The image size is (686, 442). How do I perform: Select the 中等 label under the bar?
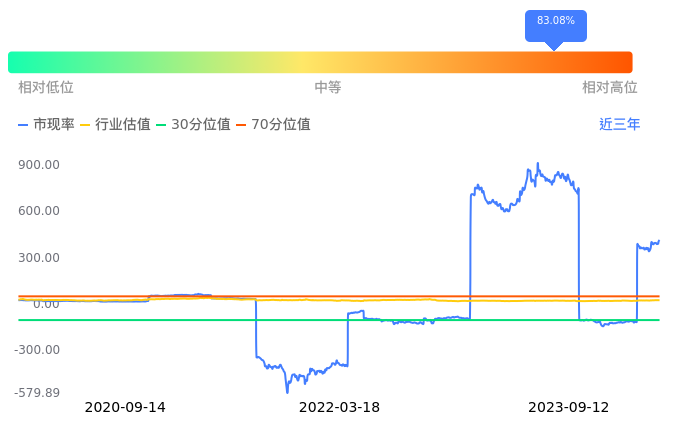coord(328,88)
